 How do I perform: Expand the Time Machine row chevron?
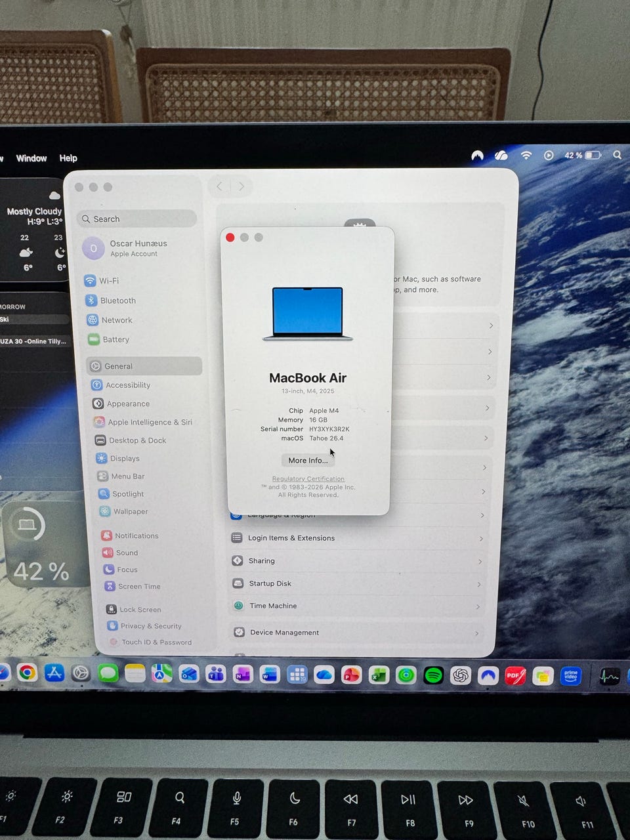(478, 607)
